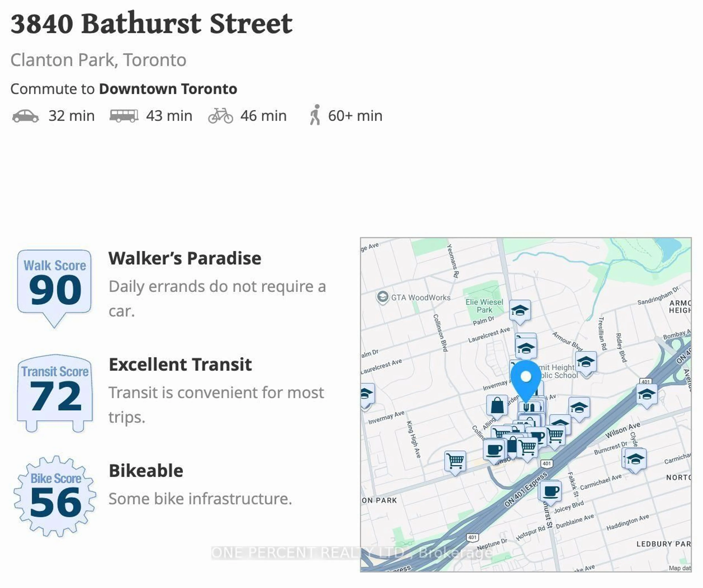Click the Walker's Paradise heading
Image resolution: width=703 pixels, height=588 pixels.
185,258
